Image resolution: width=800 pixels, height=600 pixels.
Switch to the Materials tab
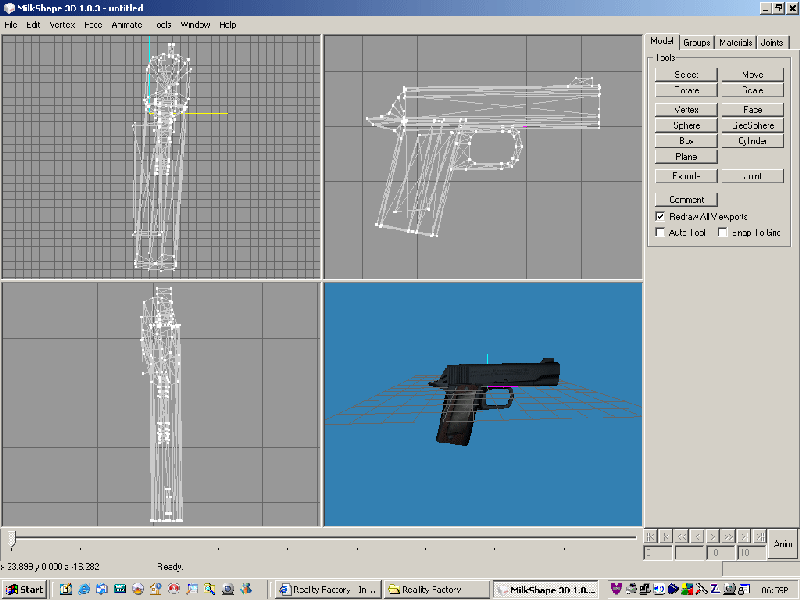click(x=735, y=42)
